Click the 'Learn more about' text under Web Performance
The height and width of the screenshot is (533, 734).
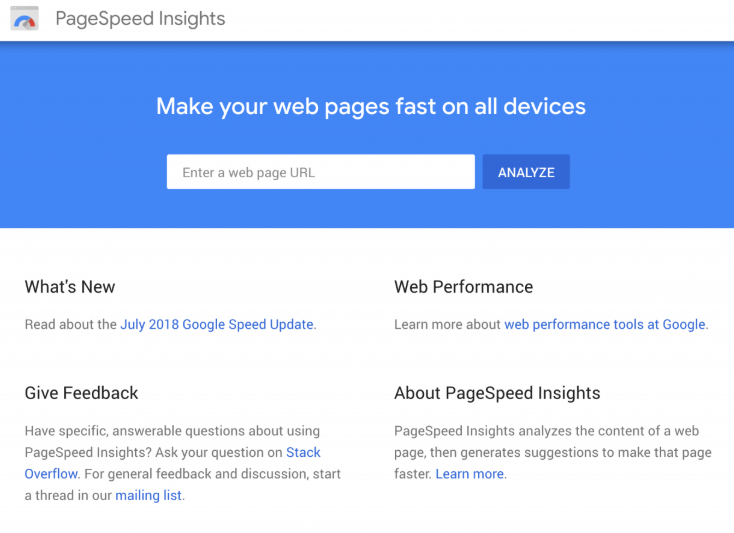pos(448,324)
